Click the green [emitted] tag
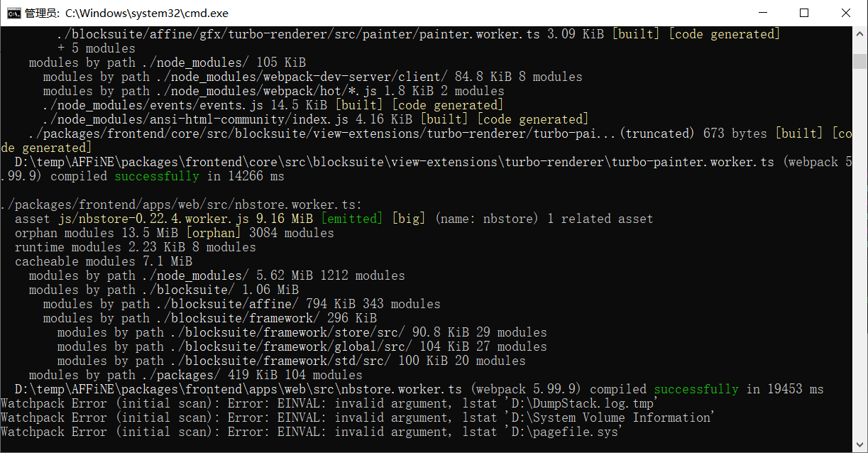Image resolution: width=868 pixels, height=453 pixels. pos(353,219)
